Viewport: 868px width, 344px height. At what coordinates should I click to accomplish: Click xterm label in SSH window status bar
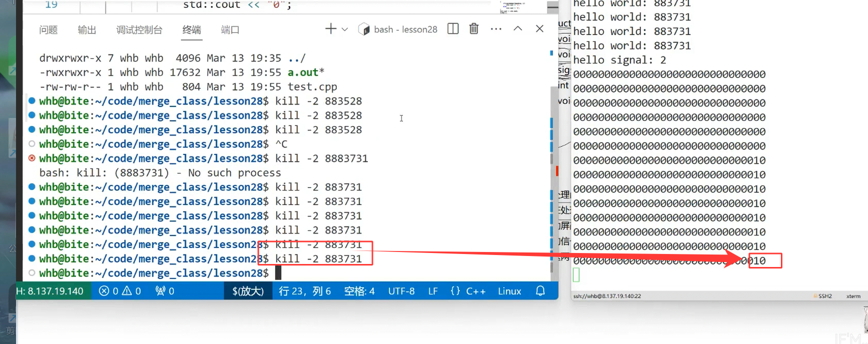point(853,296)
